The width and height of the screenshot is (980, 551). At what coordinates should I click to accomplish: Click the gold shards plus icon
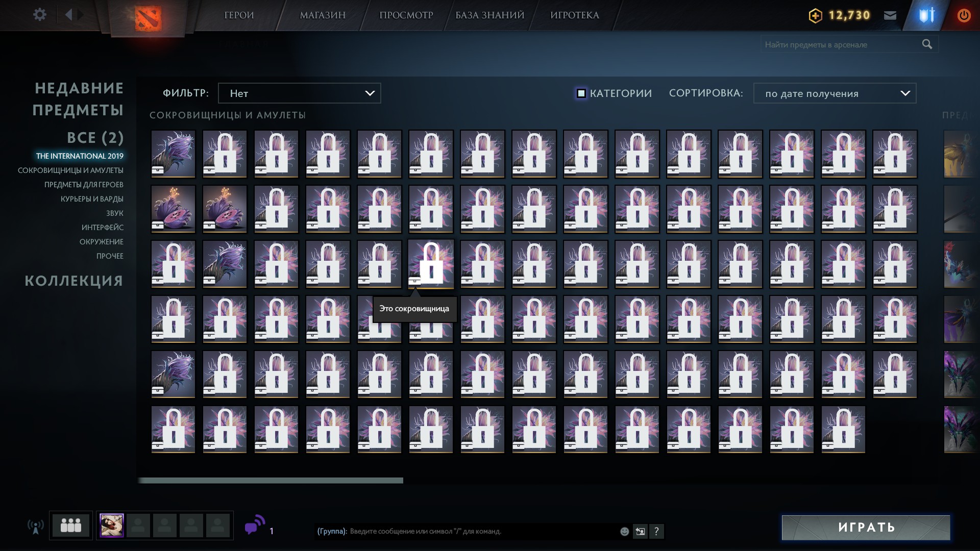pos(815,16)
